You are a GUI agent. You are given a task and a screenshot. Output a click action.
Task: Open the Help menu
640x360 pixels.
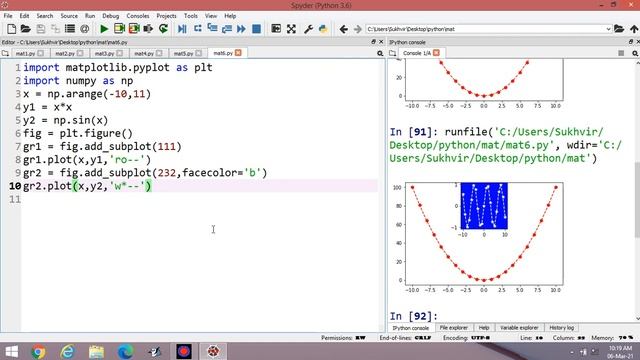(x=230, y=16)
